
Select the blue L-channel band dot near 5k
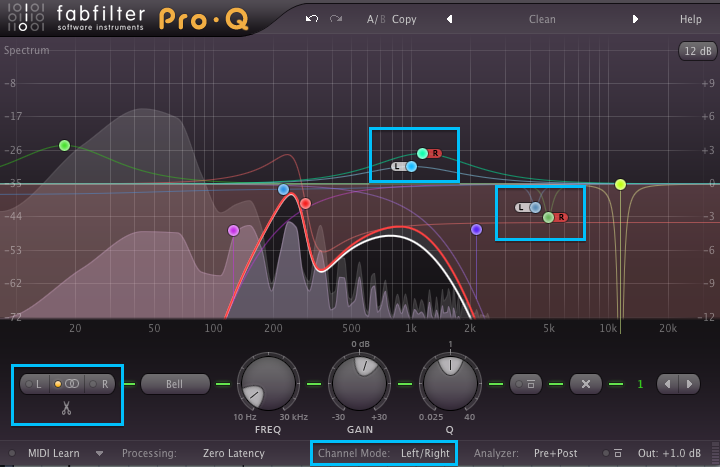click(535, 208)
